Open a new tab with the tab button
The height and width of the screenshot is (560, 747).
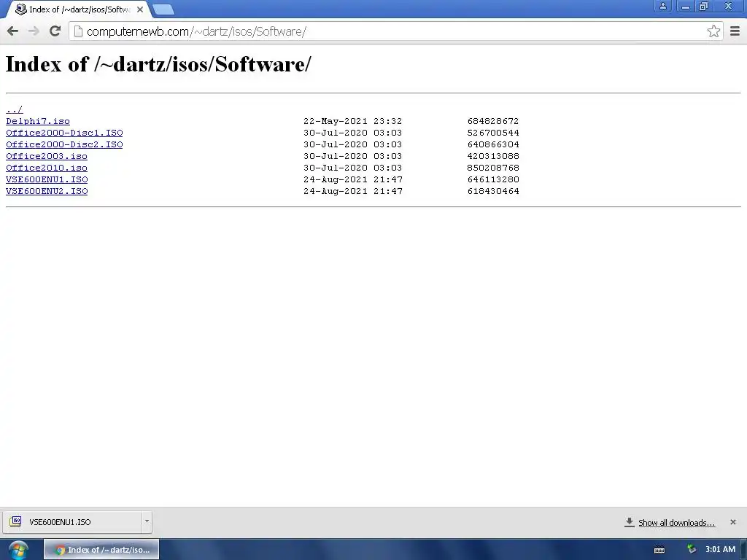[163, 9]
